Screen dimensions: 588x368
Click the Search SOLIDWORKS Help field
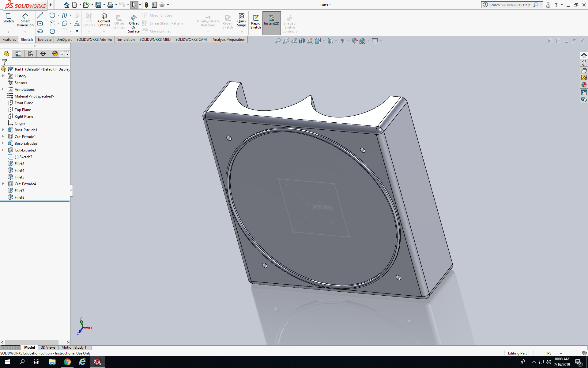pyautogui.click(x=510, y=5)
